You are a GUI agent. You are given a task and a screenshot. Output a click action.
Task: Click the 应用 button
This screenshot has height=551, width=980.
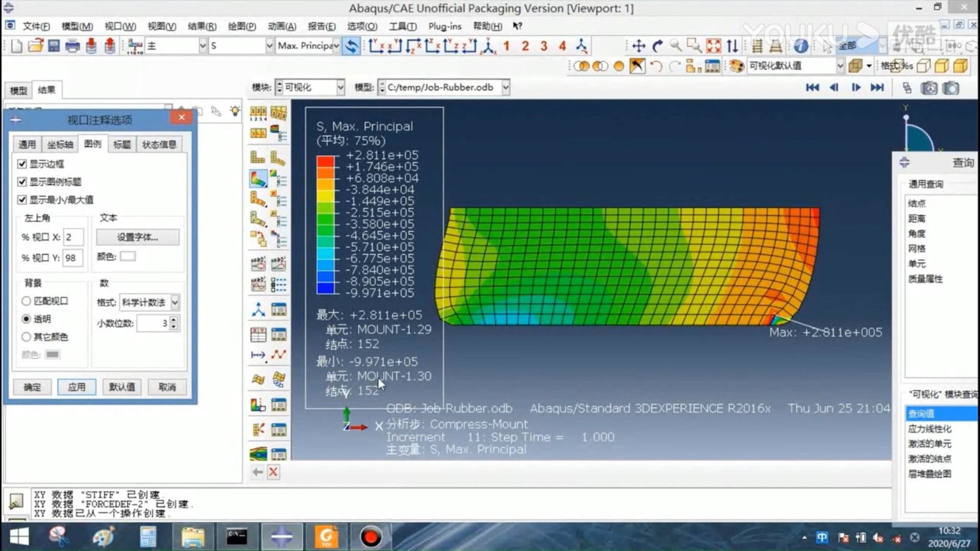coord(77,387)
